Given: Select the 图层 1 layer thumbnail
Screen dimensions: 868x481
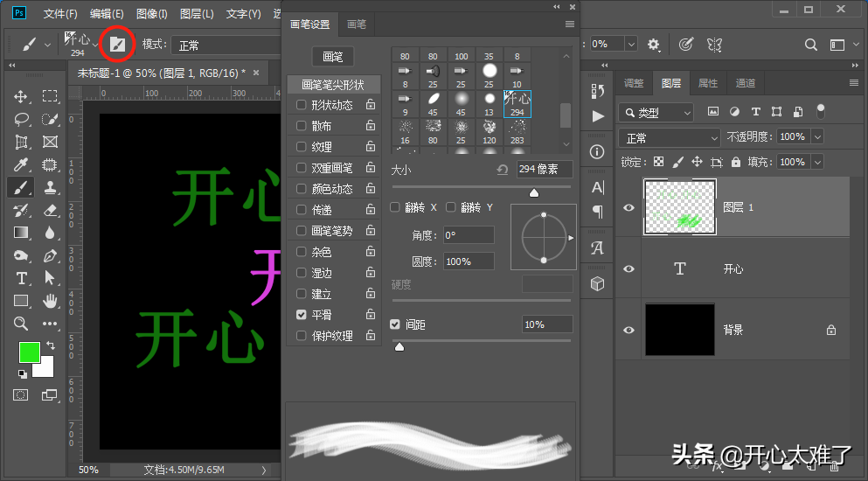Looking at the screenshot, I should tap(680, 206).
